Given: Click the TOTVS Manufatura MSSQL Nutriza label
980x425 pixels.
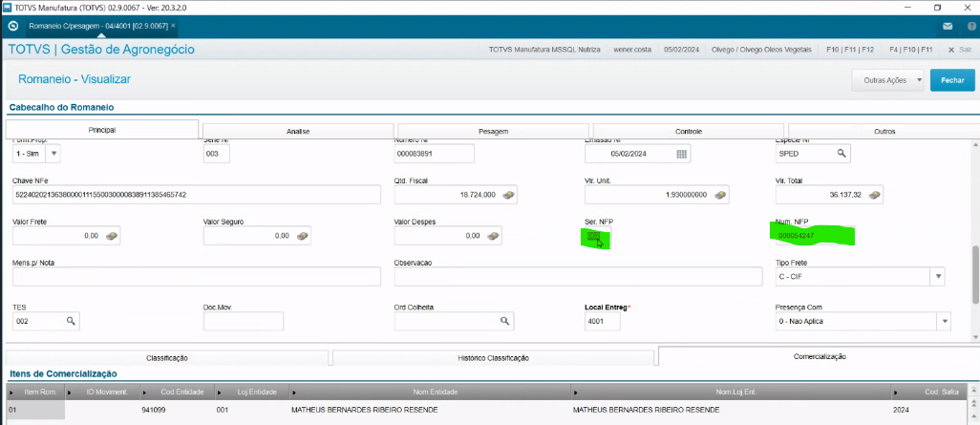Looking at the screenshot, I should [x=544, y=50].
